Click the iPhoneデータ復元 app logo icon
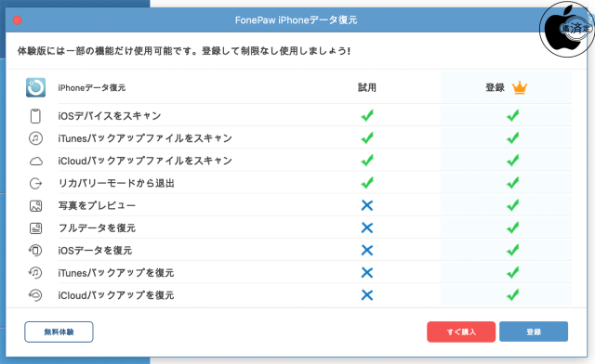This screenshot has height=364, width=595. tap(35, 87)
